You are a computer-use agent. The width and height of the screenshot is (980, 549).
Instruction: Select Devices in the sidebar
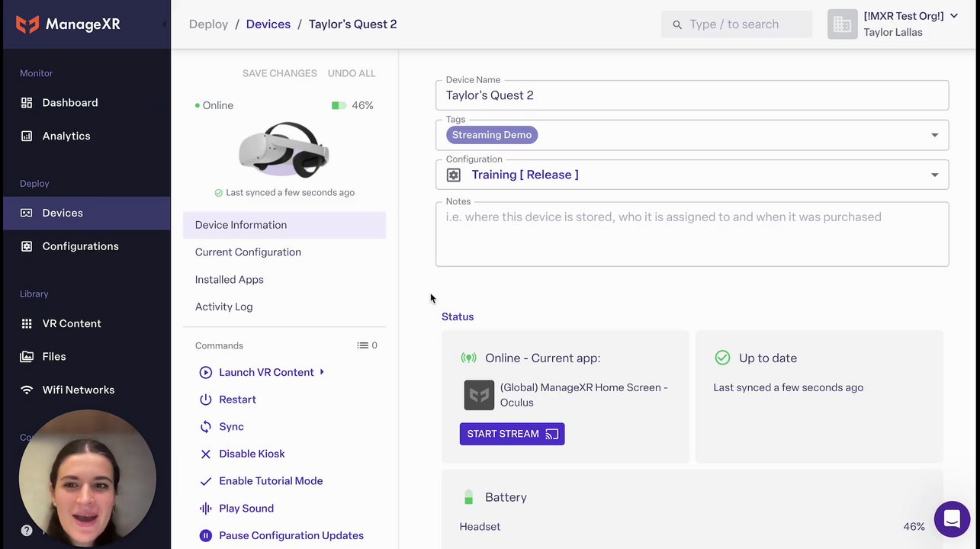(x=87, y=213)
